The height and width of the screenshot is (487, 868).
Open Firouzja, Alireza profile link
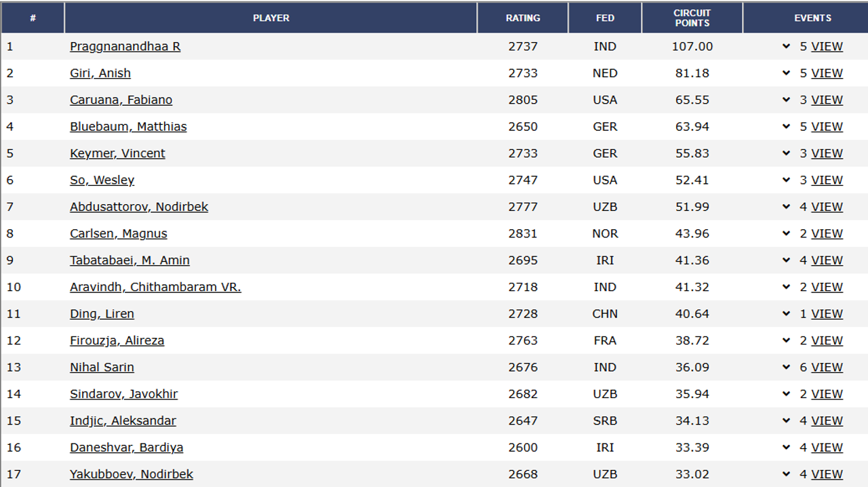click(117, 340)
